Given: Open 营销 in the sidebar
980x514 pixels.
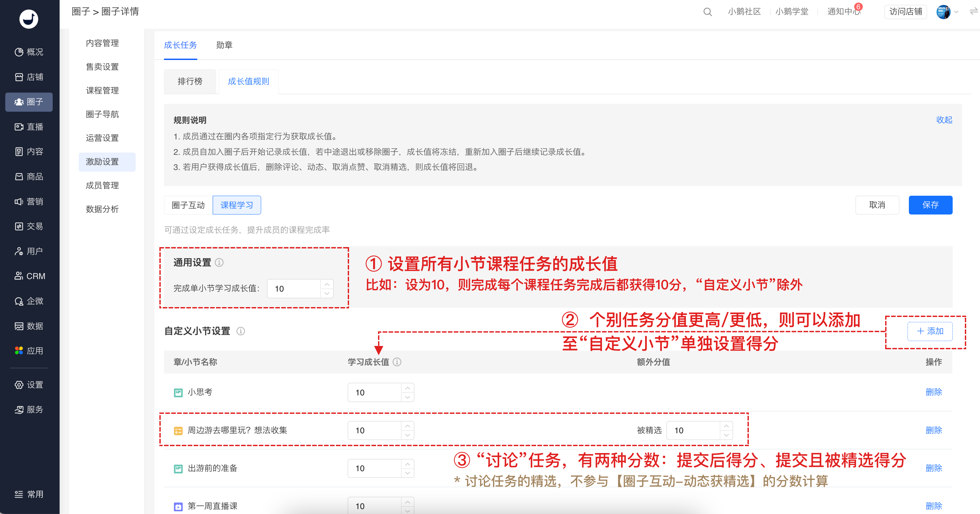Looking at the screenshot, I should point(29,201).
